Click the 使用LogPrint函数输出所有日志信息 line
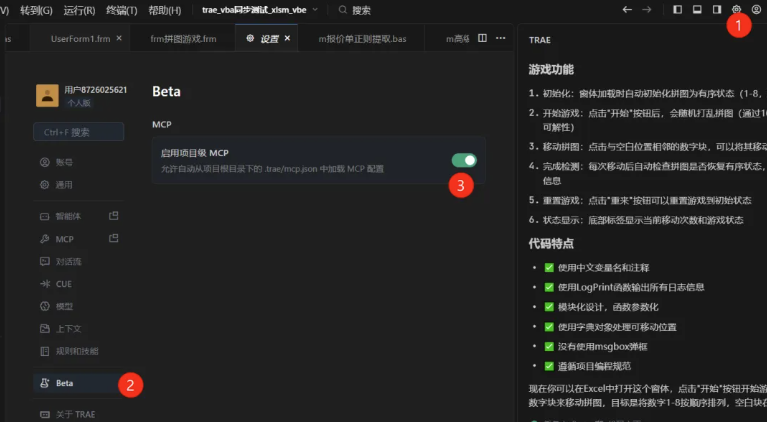This screenshot has width=767, height=422. [631, 288]
